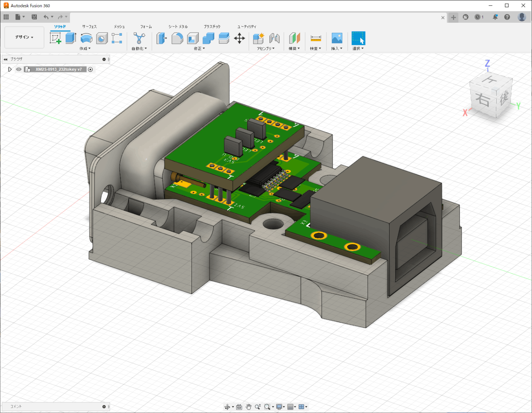Expand the XM2S-0913_232tokey v7 tree node
This screenshot has height=413, width=532.
(10, 69)
